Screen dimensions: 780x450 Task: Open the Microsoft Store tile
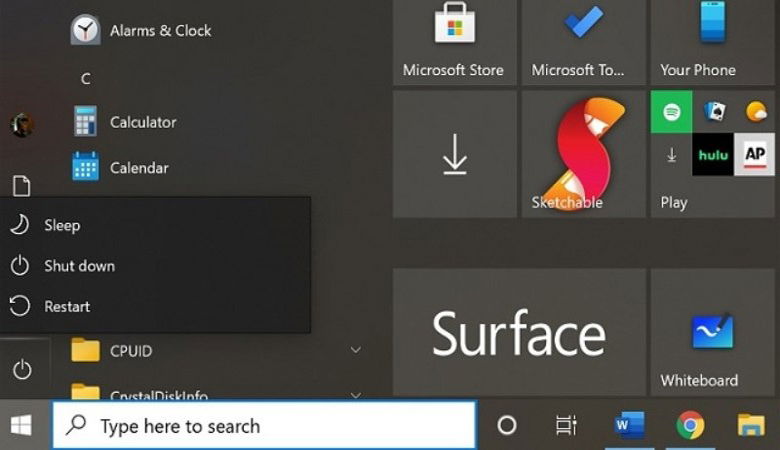pos(454,40)
